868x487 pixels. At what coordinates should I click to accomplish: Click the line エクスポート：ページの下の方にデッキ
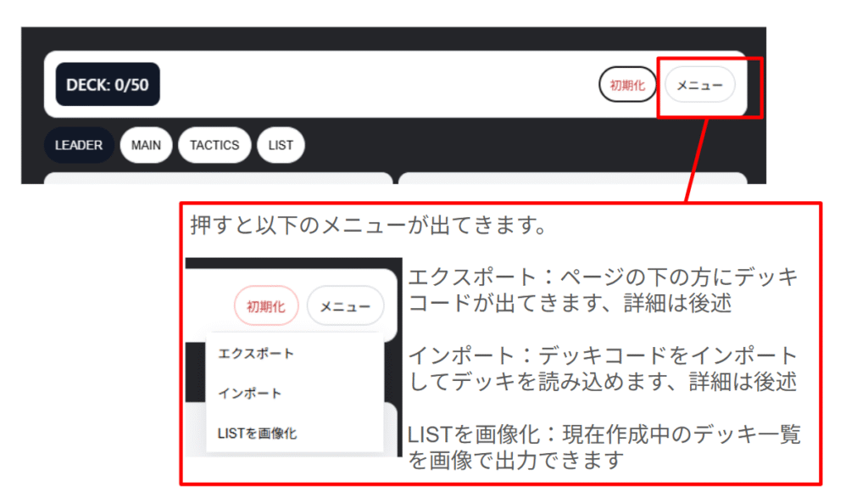point(603,277)
